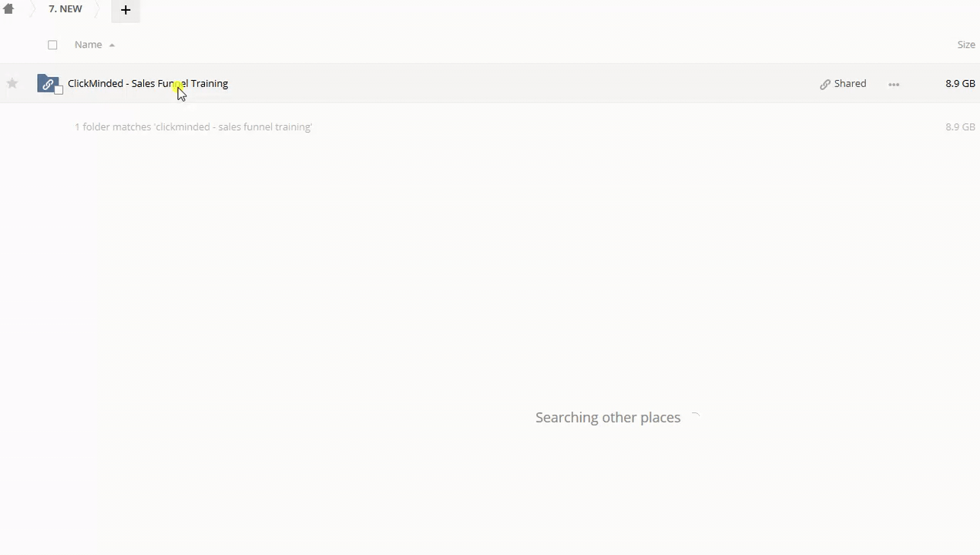Screen dimensions: 980x555
Task: Click the '1 folder matches' summary text
Action: [x=193, y=126]
